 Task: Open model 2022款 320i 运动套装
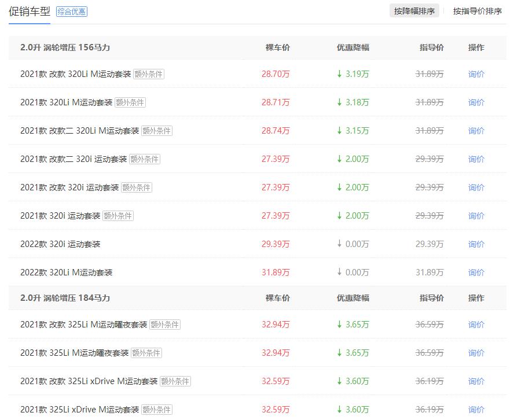pos(60,244)
